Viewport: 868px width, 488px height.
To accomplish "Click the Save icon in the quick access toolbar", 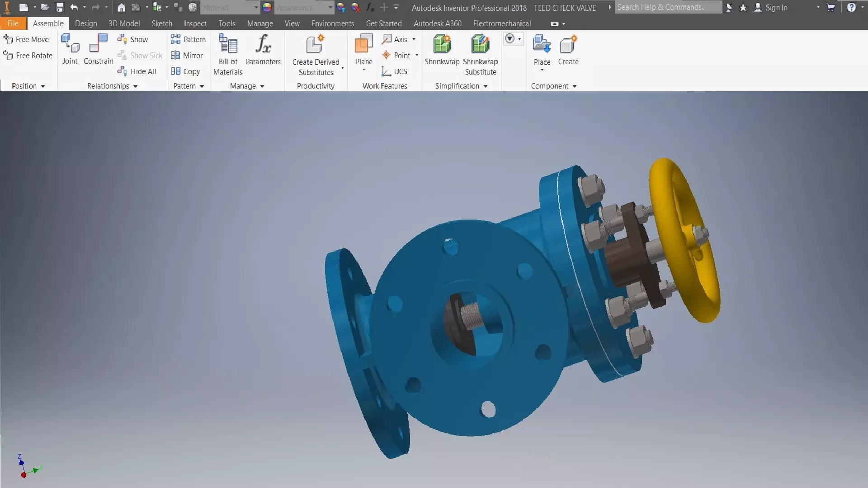I will tap(60, 7).
